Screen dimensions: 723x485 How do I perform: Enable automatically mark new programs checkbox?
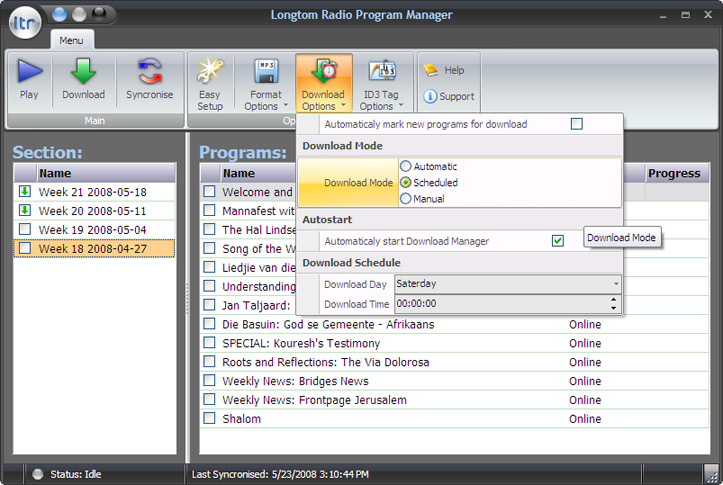[576, 124]
